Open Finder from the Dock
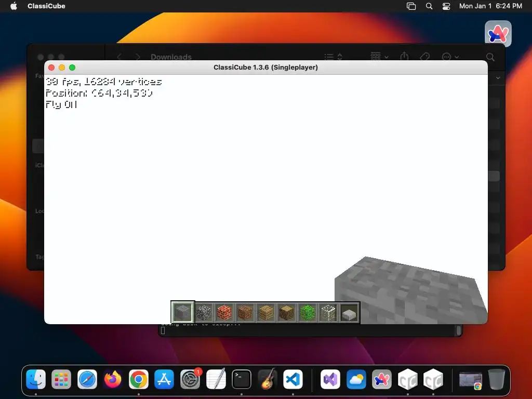This screenshot has height=399, width=532. [x=36, y=379]
